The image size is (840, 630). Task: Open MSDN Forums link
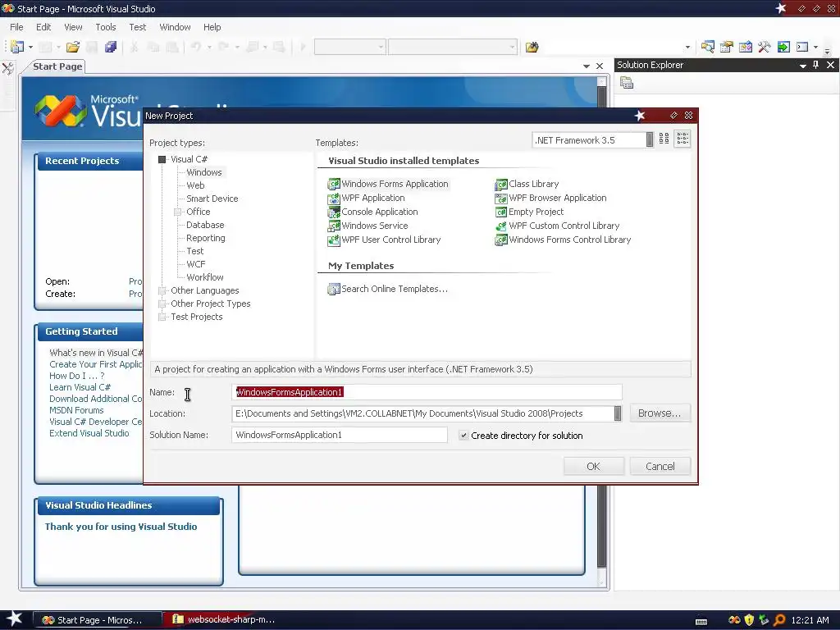pyautogui.click(x=76, y=410)
